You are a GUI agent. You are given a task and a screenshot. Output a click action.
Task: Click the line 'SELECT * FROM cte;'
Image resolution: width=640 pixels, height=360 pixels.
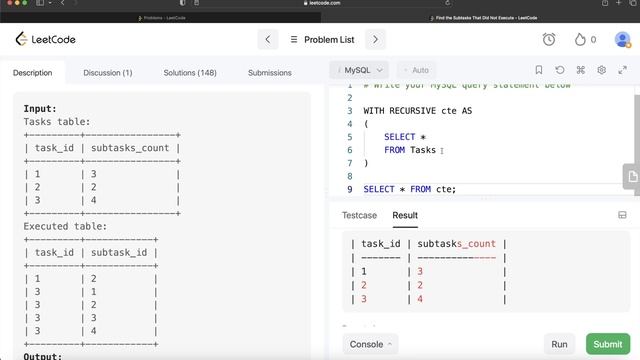[x=409, y=189]
